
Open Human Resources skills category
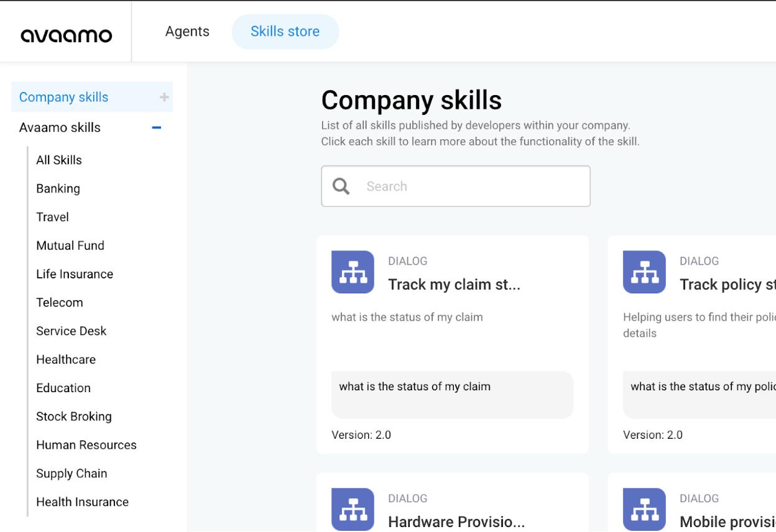pos(86,445)
